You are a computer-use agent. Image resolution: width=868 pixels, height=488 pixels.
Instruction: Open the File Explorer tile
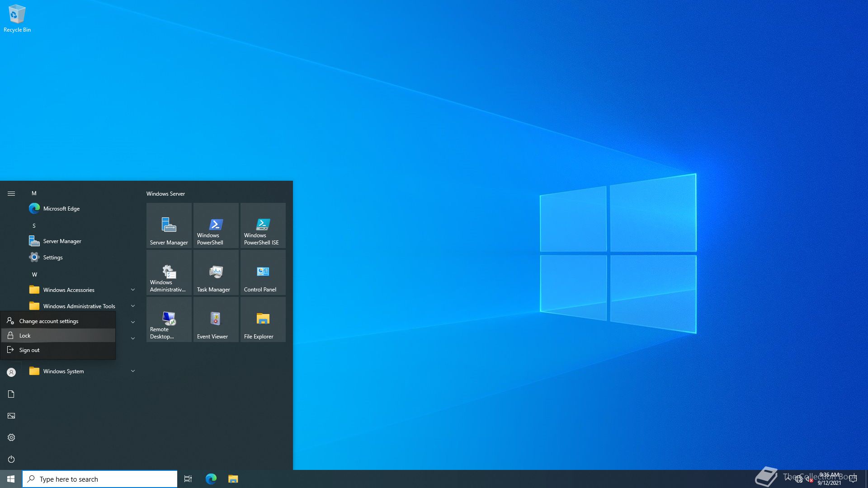(x=263, y=319)
